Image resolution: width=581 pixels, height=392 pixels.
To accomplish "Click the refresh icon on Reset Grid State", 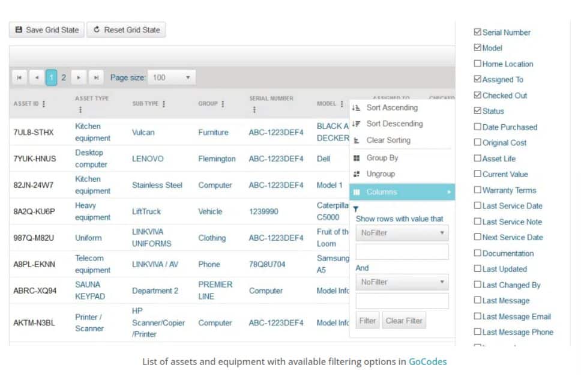I will [97, 29].
